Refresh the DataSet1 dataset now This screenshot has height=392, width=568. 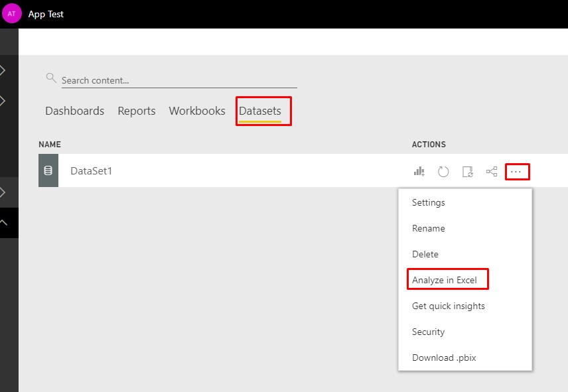pos(443,171)
